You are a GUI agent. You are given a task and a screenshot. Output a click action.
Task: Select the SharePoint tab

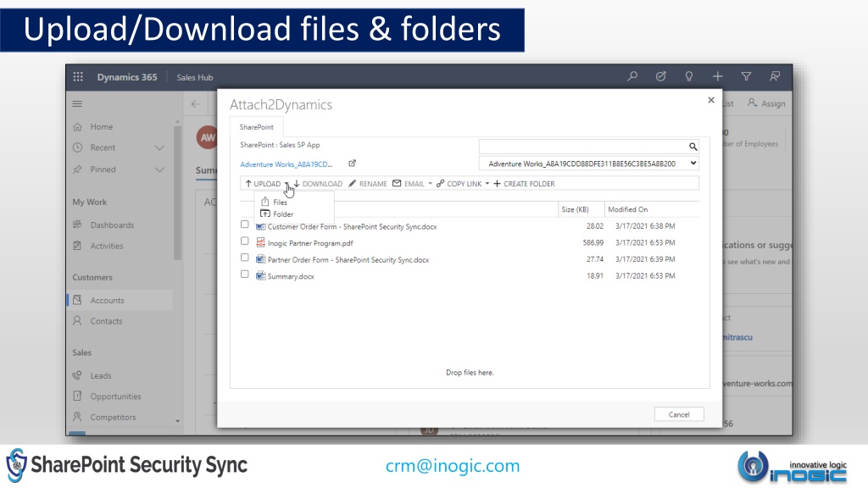(256, 127)
